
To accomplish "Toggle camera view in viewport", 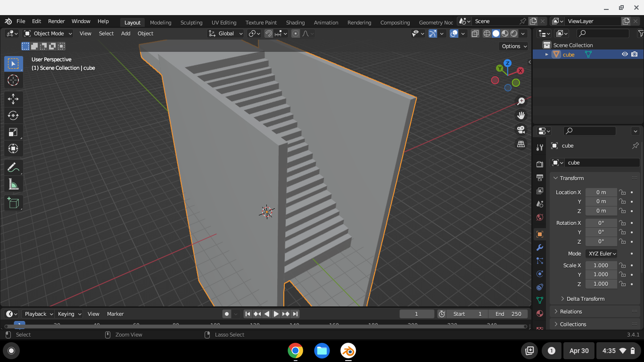I will coord(521,130).
